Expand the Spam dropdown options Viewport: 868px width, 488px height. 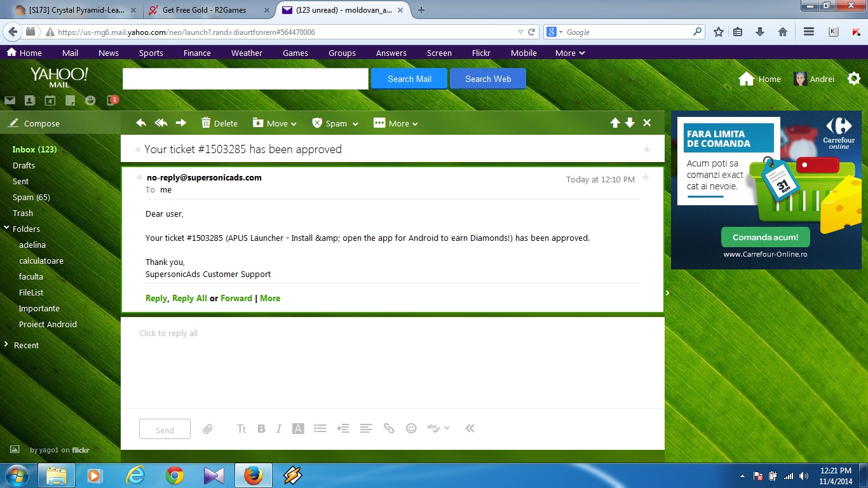tap(335, 123)
